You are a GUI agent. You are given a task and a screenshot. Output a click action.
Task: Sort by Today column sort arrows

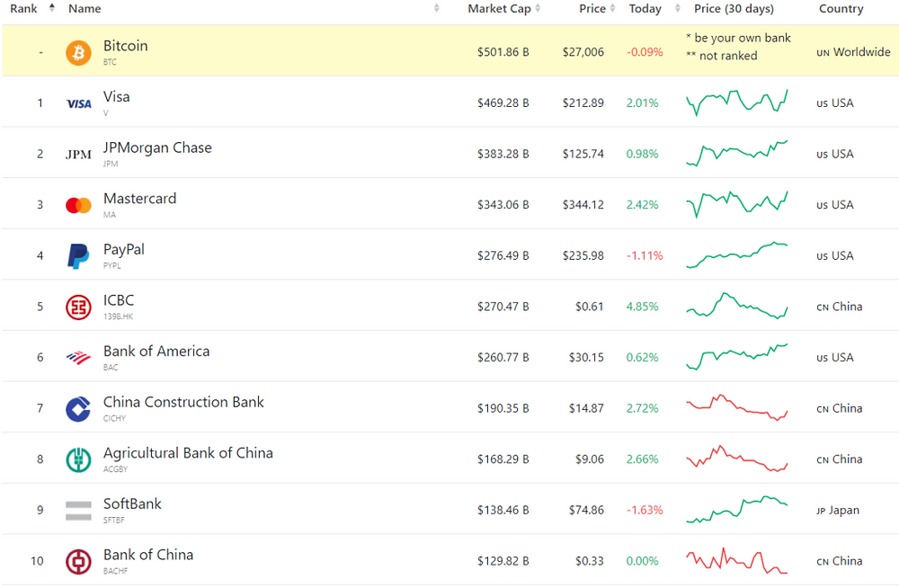click(x=678, y=8)
